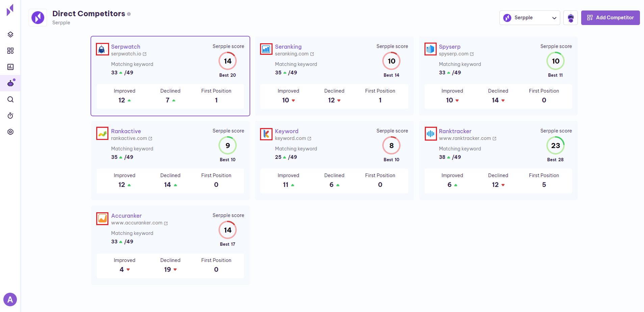Click the Ranktracker favicon
The image size is (644, 312).
click(x=430, y=134)
